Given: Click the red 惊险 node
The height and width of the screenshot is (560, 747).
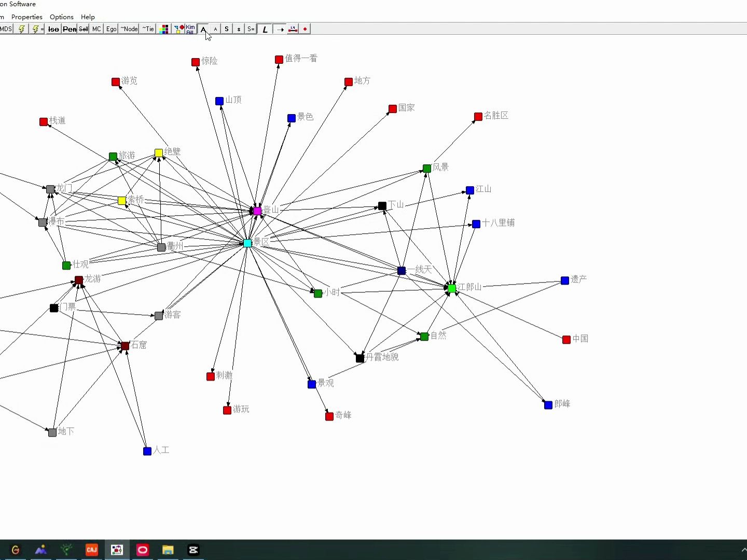Looking at the screenshot, I should point(196,62).
